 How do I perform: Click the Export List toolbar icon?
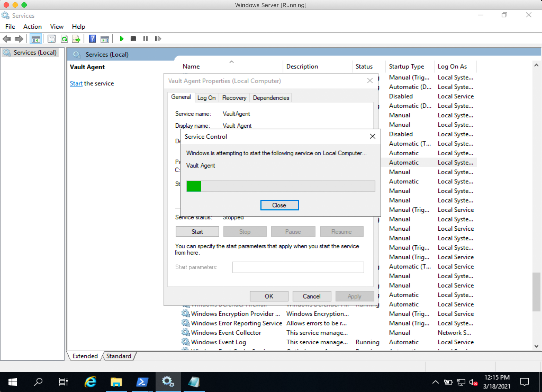[76, 39]
